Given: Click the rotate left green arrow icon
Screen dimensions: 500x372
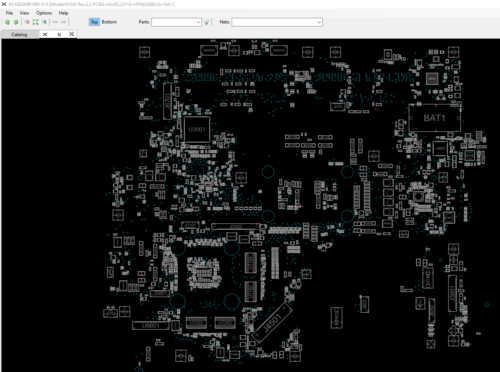Looking at the screenshot, I should 7,22.
